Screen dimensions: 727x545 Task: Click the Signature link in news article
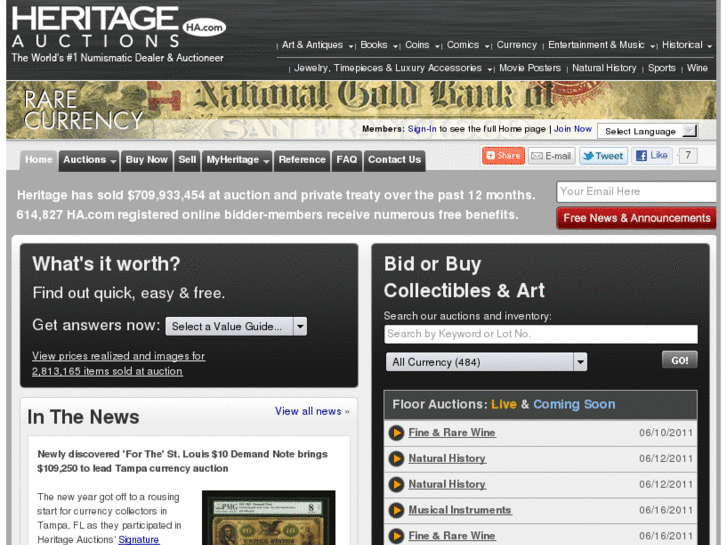coord(139,539)
